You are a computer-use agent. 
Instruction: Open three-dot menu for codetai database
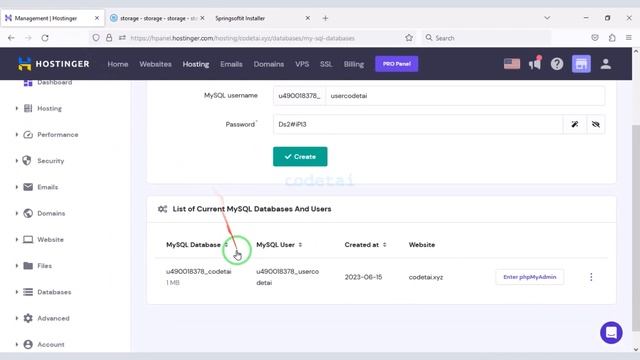click(591, 277)
